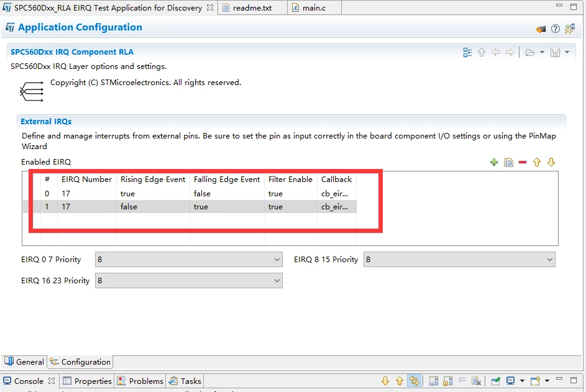Open the Problems tab
The image size is (586, 392).
coord(140,381)
